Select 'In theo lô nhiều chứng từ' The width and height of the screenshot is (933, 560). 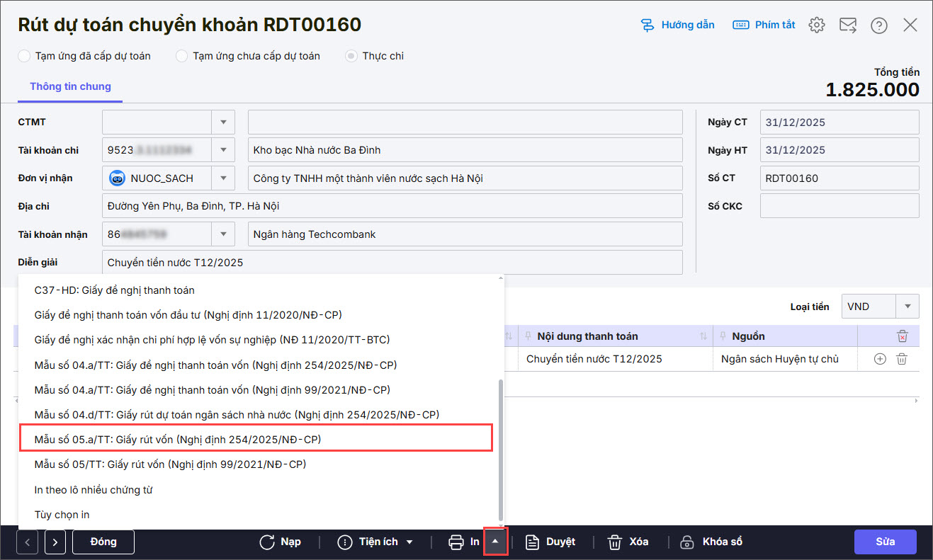[x=94, y=490]
